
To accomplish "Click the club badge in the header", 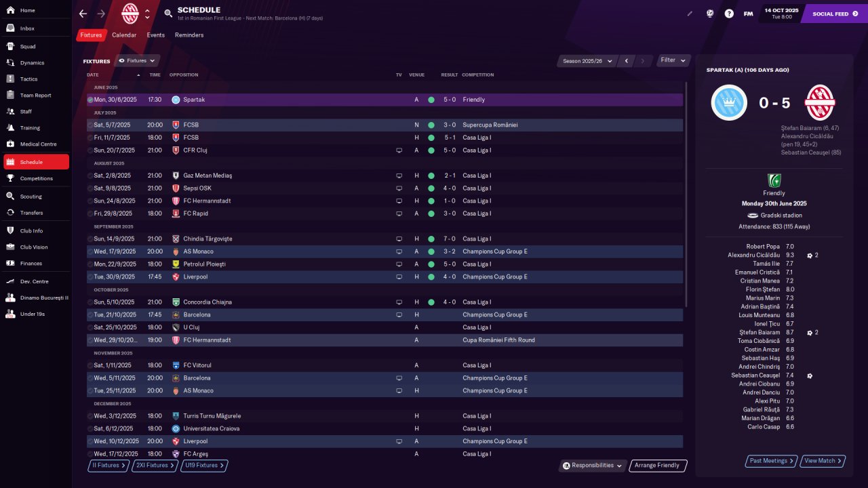I will 130,14.
